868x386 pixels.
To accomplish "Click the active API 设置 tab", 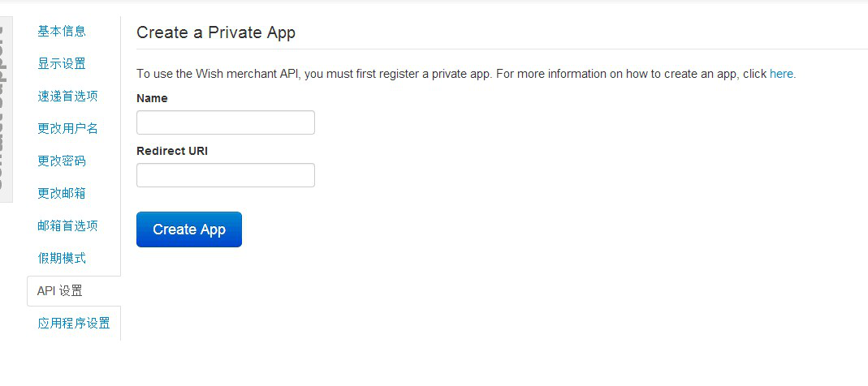I will click(60, 291).
